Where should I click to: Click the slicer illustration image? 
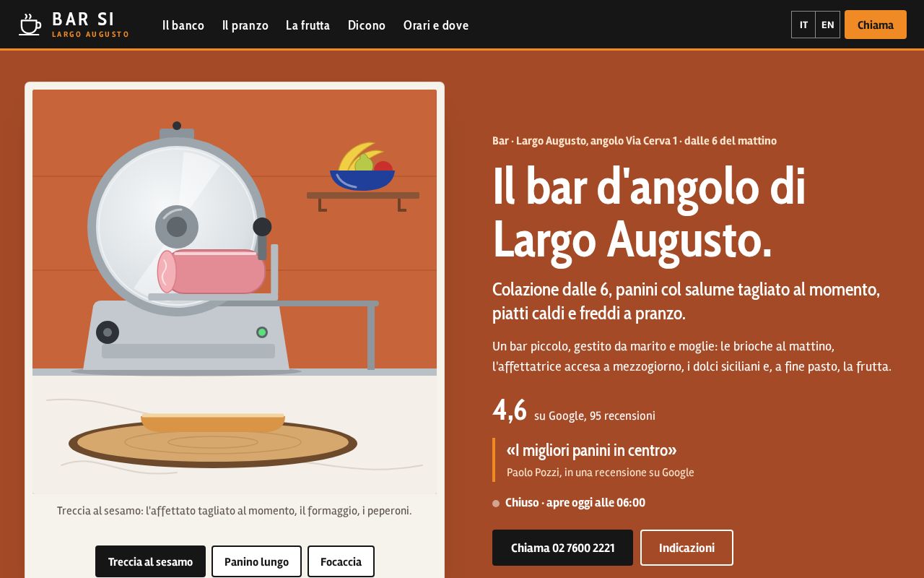click(x=235, y=291)
